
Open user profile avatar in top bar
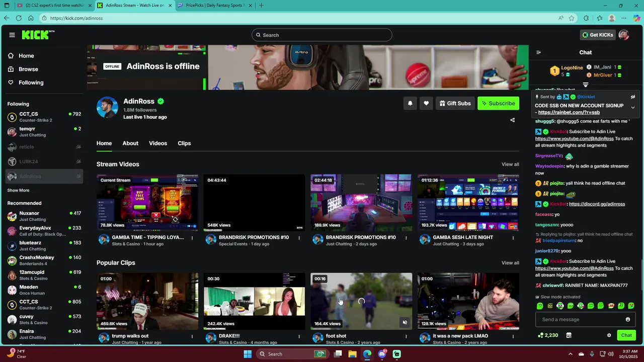click(624, 35)
